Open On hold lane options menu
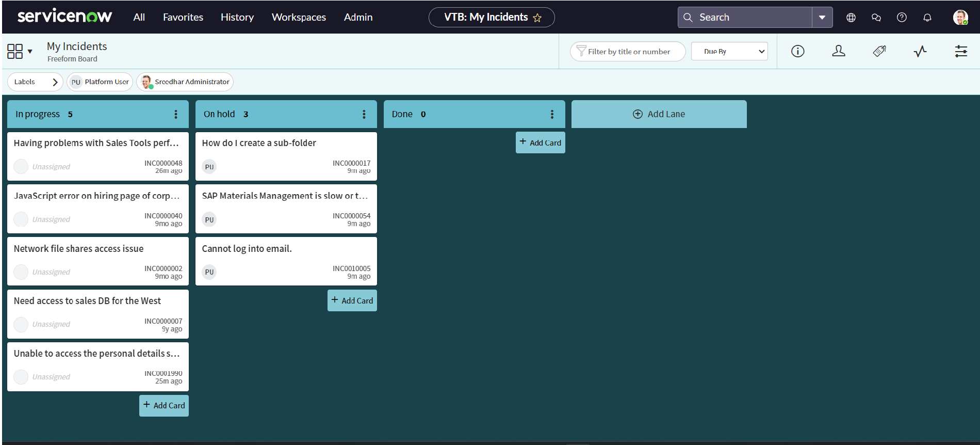The image size is (980, 445). point(364,114)
